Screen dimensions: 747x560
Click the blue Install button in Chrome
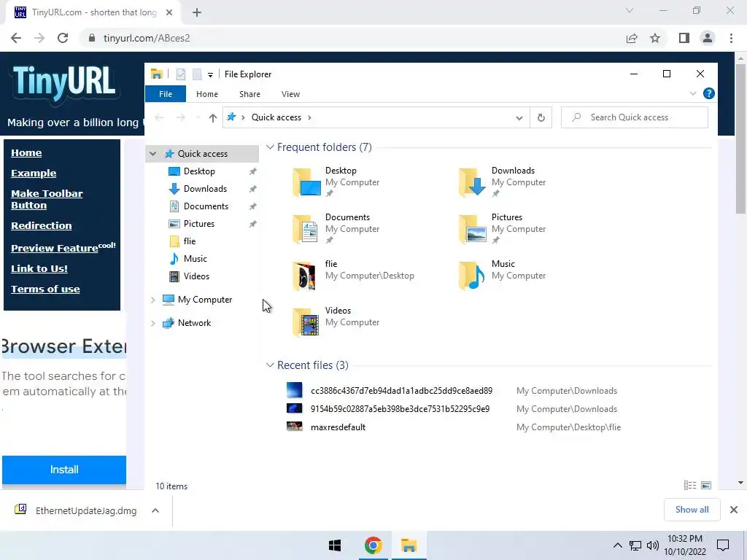click(64, 470)
